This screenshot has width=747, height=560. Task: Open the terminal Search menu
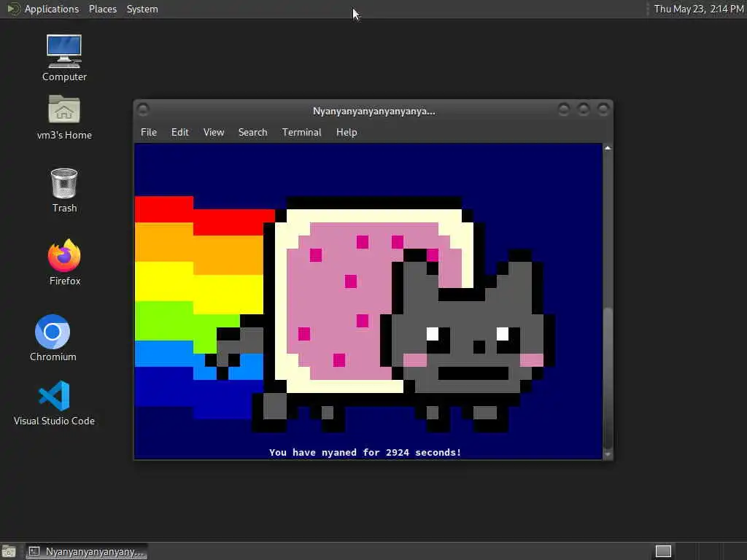tap(252, 133)
